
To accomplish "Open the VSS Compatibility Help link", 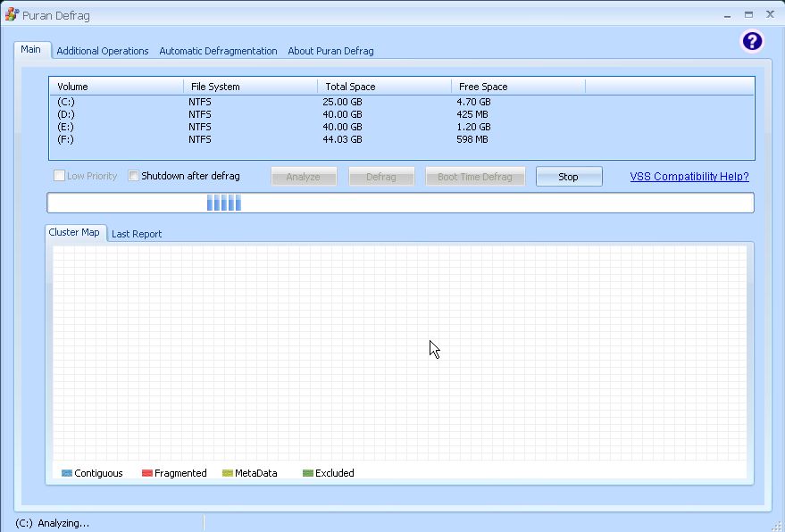I will point(689,177).
